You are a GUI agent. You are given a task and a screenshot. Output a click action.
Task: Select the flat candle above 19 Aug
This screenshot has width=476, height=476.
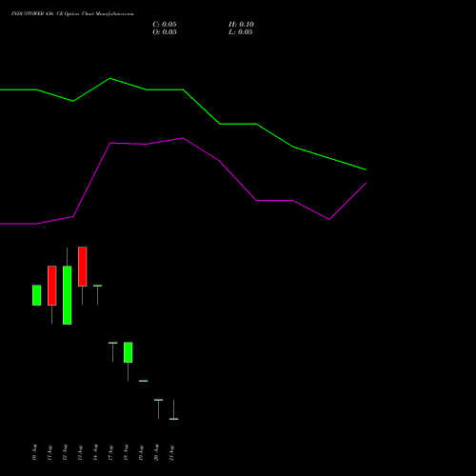pos(144,381)
